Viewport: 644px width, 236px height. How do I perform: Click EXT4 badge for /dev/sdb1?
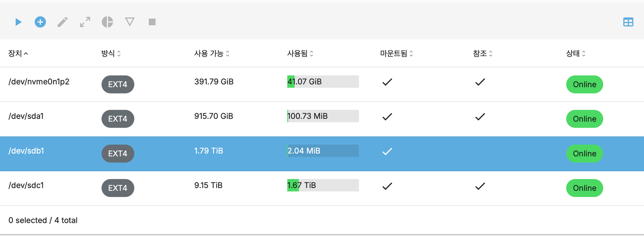pos(118,153)
